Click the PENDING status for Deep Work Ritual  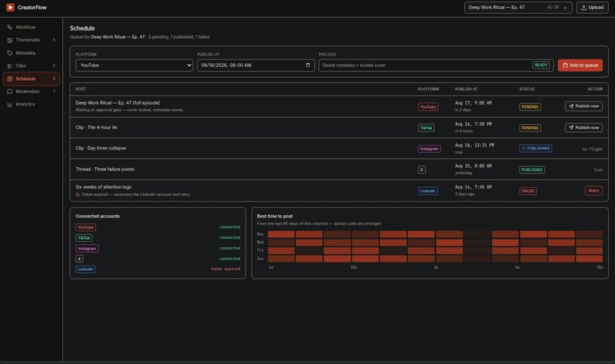[x=530, y=107]
